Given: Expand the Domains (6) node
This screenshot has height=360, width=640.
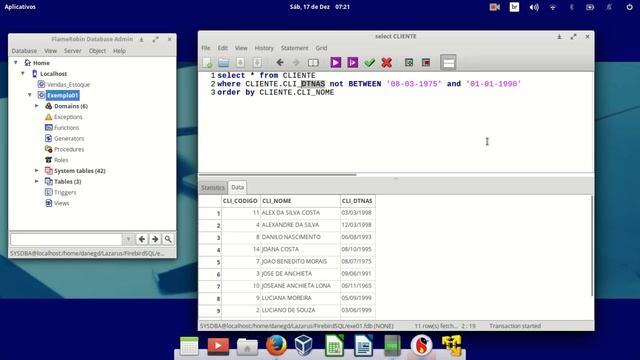Looking at the screenshot, I should tap(37, 106).
